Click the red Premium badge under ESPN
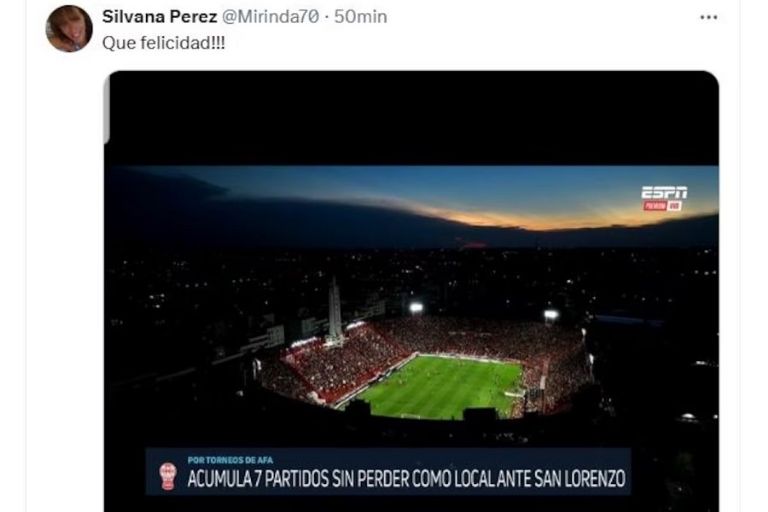Image resolution: width=768 pixels, height=512 pixels. pyautogui.click(x=662, y=206)
